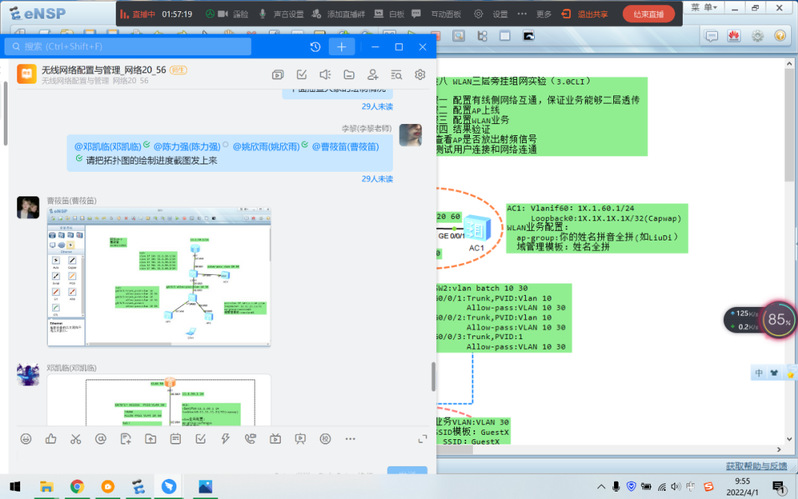Open Huawei icon in eNSP toolbar
The height and width of the screenshot is (499, 798).
[x=733, y=37]
